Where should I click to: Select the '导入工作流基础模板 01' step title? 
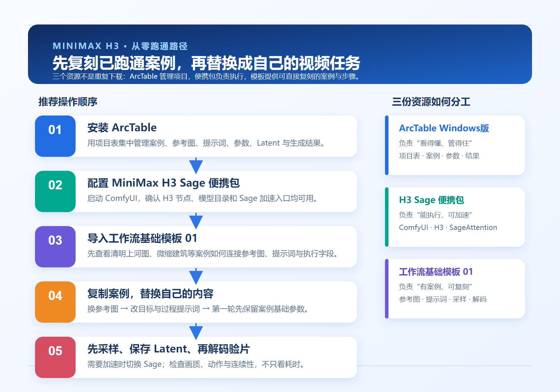[x=142, y=238]
